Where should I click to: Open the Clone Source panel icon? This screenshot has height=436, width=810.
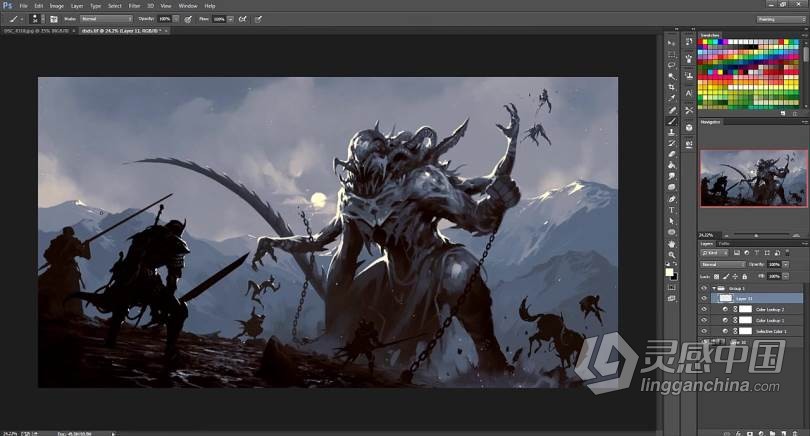coord(689,75)
